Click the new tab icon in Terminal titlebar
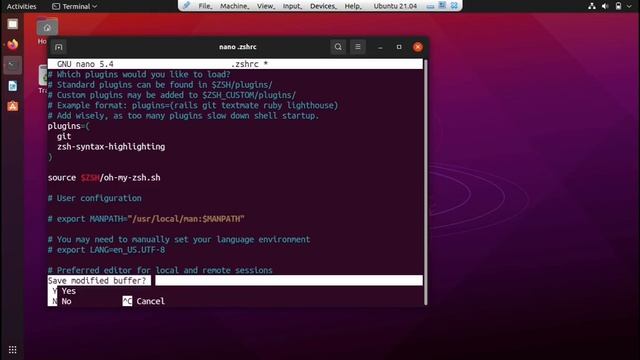Screen dimensions: 640x360 [x=59, y=47]
